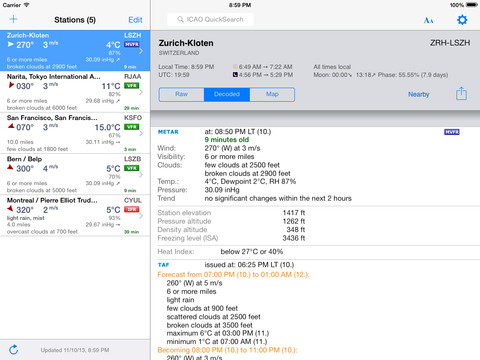Select Narita, Tokyo International station
This screenshot has height=360, width=480.
[x=75, y=92]
